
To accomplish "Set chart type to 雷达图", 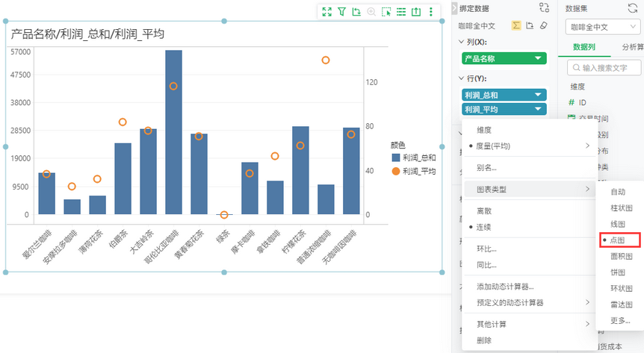I will pos(622,304).
